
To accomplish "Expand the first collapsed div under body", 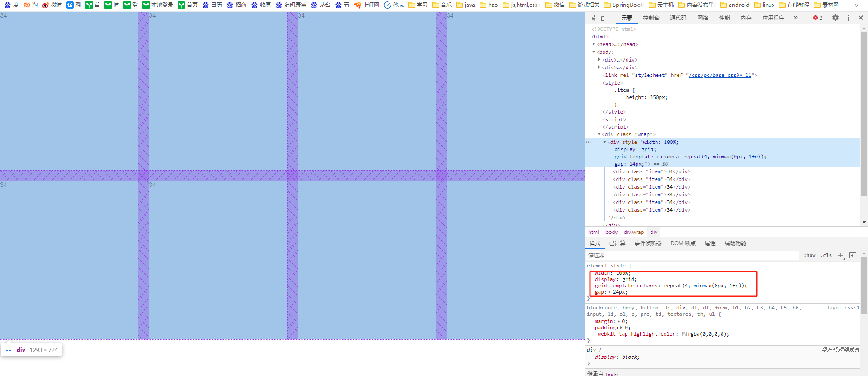I will [x=599, y=60].
